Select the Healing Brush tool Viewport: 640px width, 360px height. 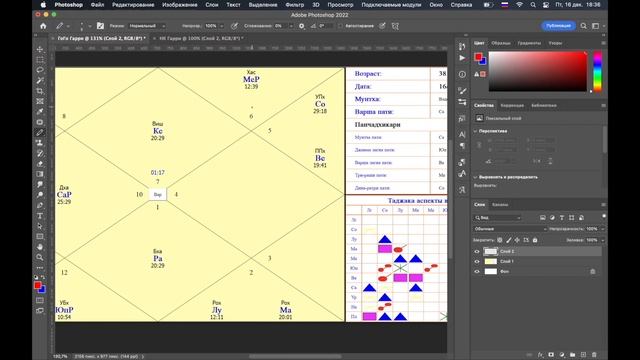point(40,122)
